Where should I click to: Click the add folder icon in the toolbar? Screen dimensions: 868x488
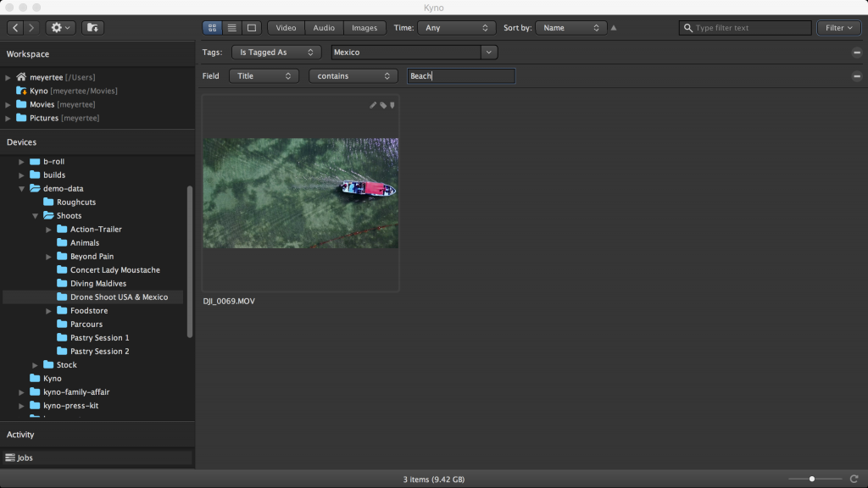click(x=92, y=27)
